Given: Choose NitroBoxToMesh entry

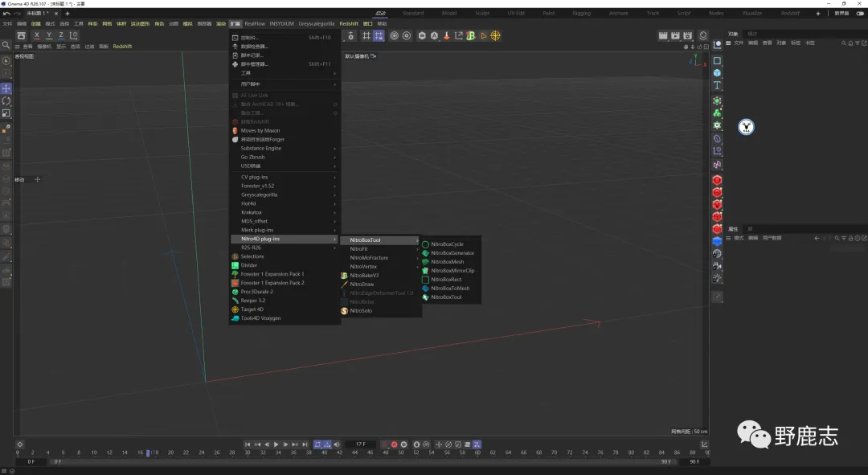Looking at the screenshot, I should coord(450,289).
